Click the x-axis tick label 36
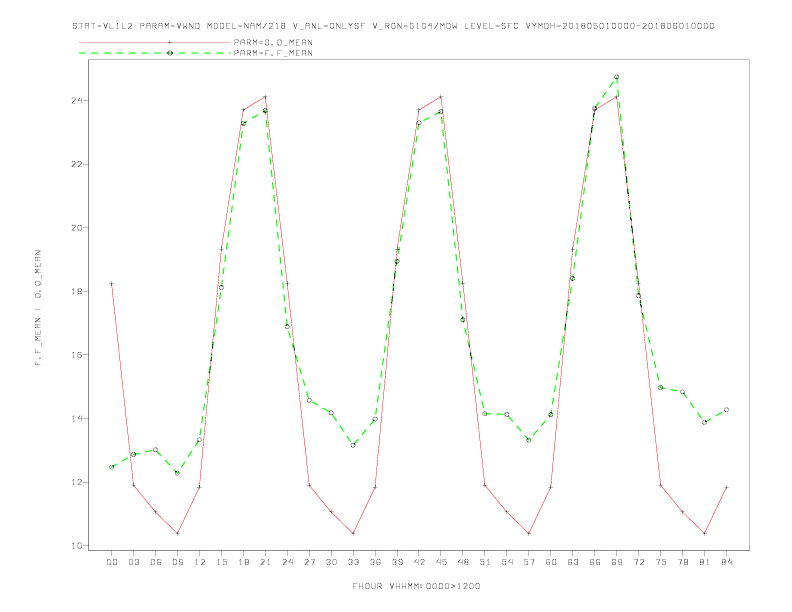This screenshot has width=792, height=612. click(375, 562)
